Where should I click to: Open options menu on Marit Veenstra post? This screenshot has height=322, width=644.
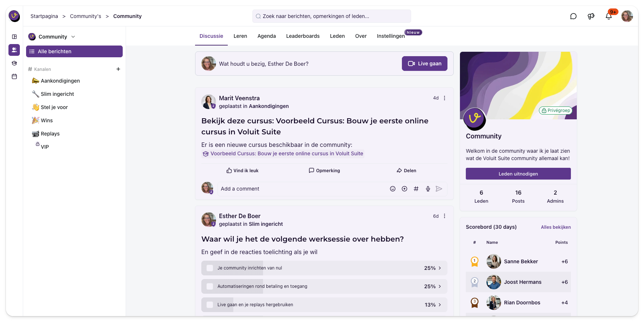[445, 98]
